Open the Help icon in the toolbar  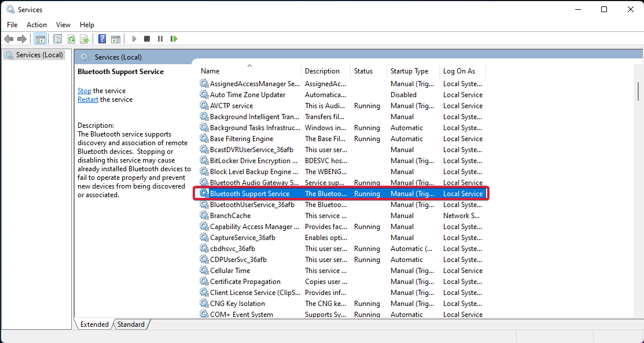[102, 39]
